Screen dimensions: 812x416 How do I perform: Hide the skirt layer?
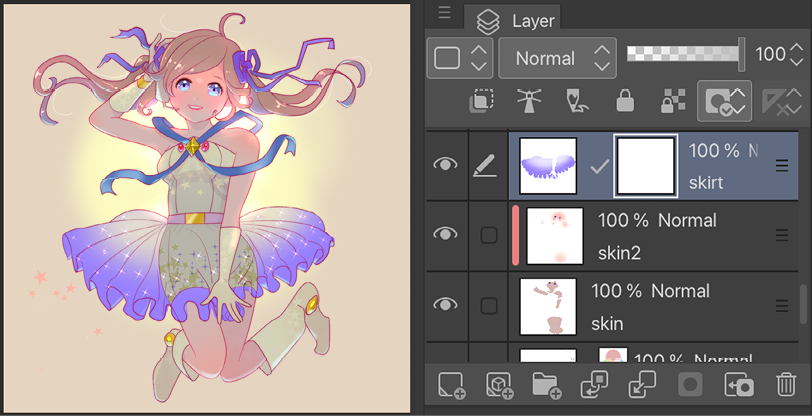[x=445, y=165]
